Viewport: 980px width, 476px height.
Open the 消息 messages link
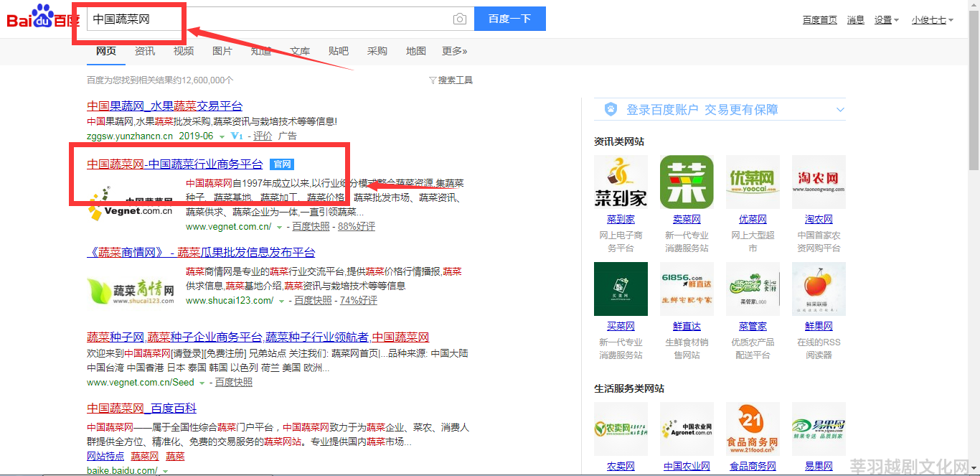(x=856, y=20)
